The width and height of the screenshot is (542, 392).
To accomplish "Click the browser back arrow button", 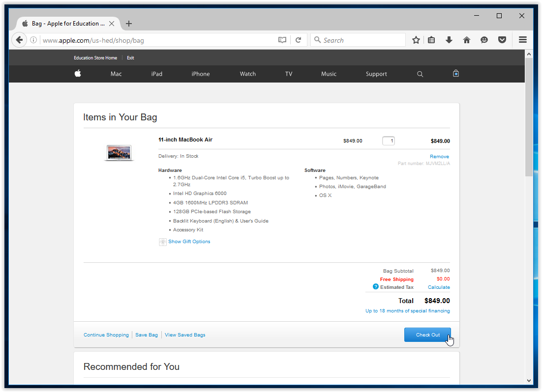I will [x=19, y=40].
